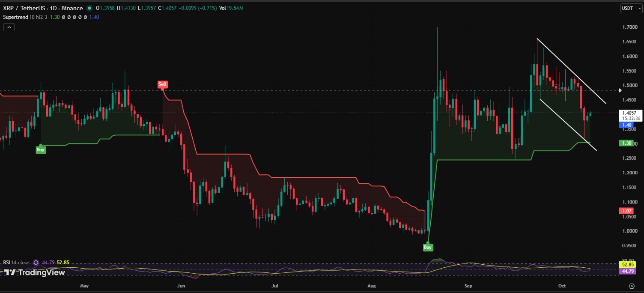Click the Supertrend indicator legend name
Image resolution: width=644 pixels, height=293 pixels.
[16, 17]
